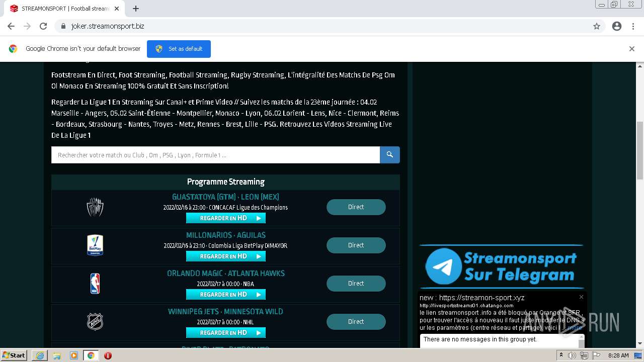Expand the chat description with 'more'
The width and height of the screenshot is (644, 362).
coord(575,328)
